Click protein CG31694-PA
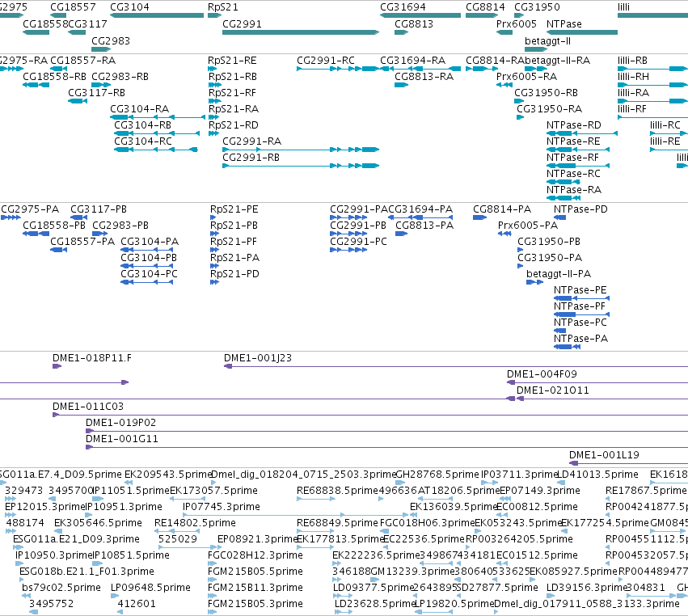Screen dimensions: 688x616 (x=420, y=209)
